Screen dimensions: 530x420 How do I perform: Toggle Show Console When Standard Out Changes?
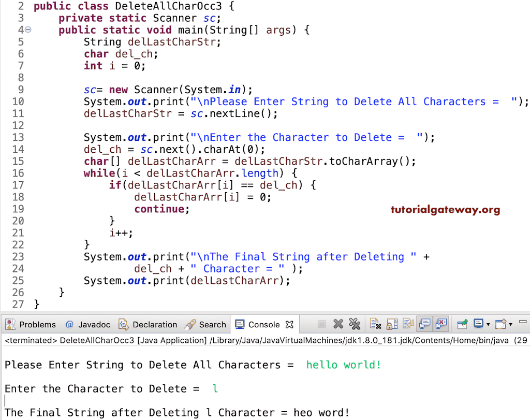[424, 324]
